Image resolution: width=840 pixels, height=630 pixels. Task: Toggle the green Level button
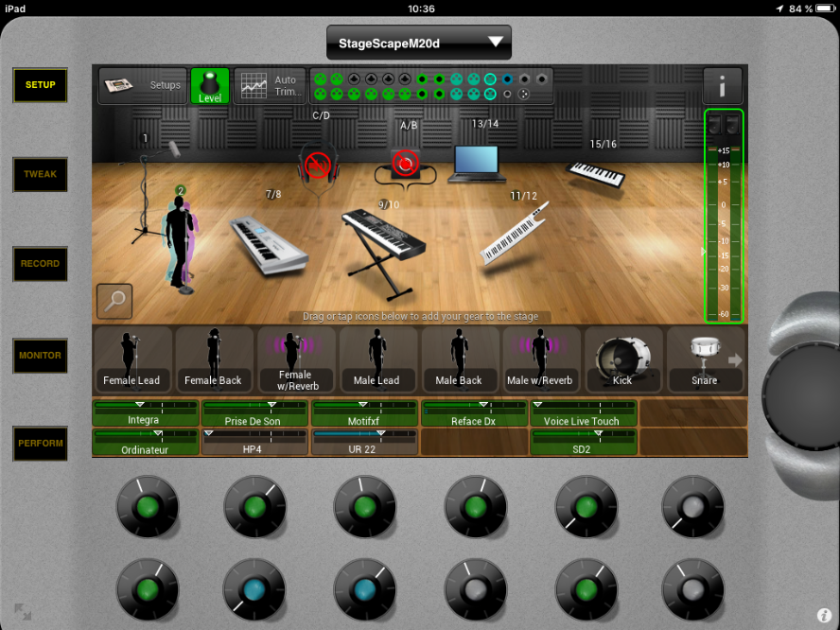point(209,86)
